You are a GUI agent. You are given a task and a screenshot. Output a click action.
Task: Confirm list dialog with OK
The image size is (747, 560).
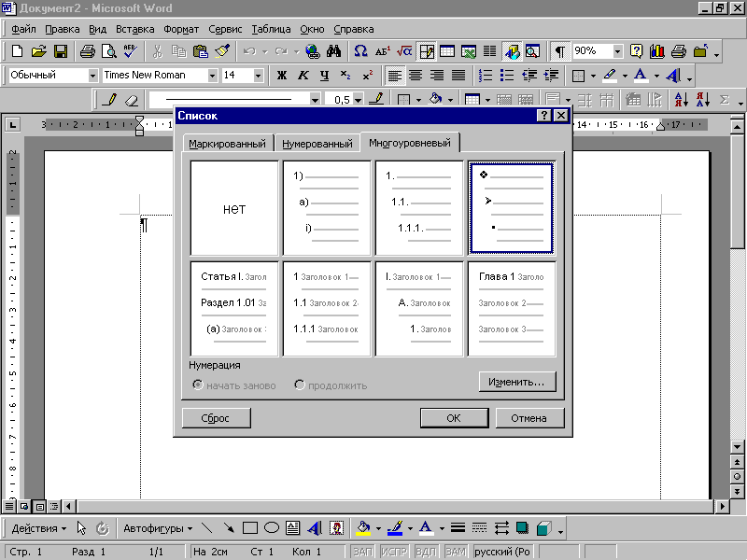454,418
